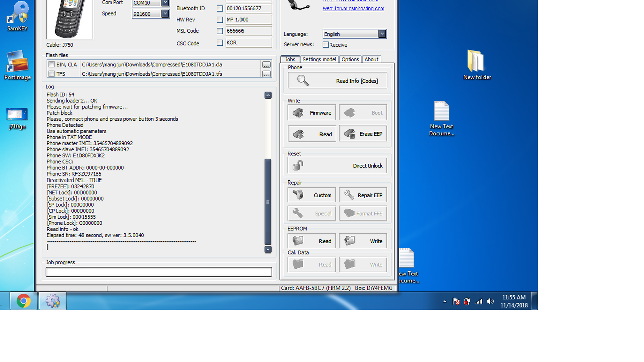Enable the Bluetooth ID checkbox

point(220,9)
